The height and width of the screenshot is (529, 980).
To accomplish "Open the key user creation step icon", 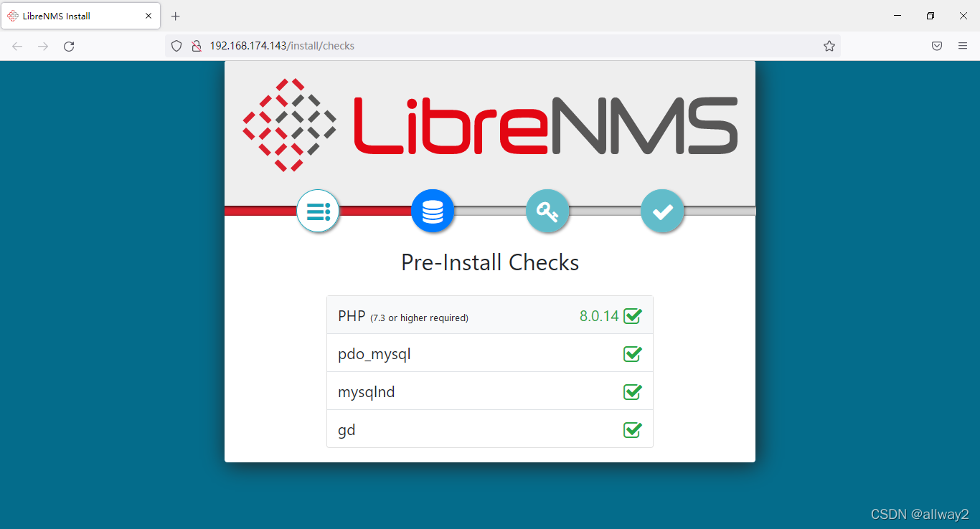I will tap(547, 211).
